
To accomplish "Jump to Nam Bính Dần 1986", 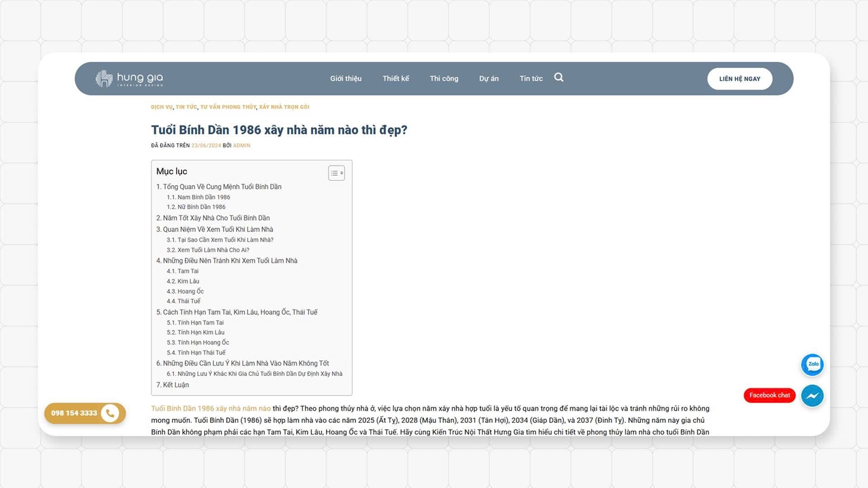I will (198, 197).
